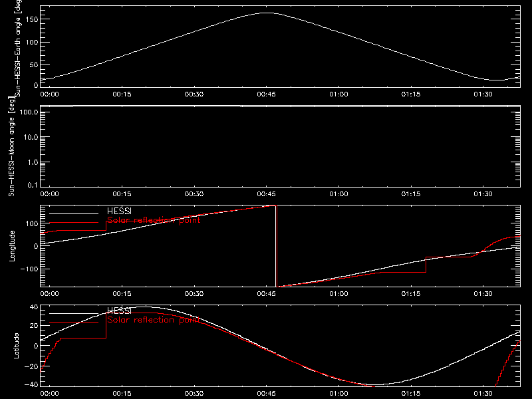Image resolution: width=532 pixels, height=399 pixels.
Task: Click the 1.0 tick on Moon angle plot
Action: tap(33, 162)
